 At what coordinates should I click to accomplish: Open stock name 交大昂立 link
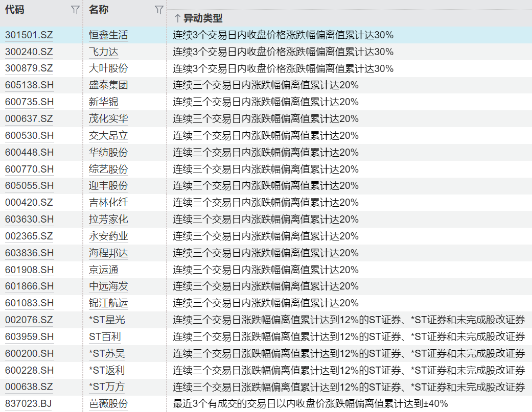108,135
